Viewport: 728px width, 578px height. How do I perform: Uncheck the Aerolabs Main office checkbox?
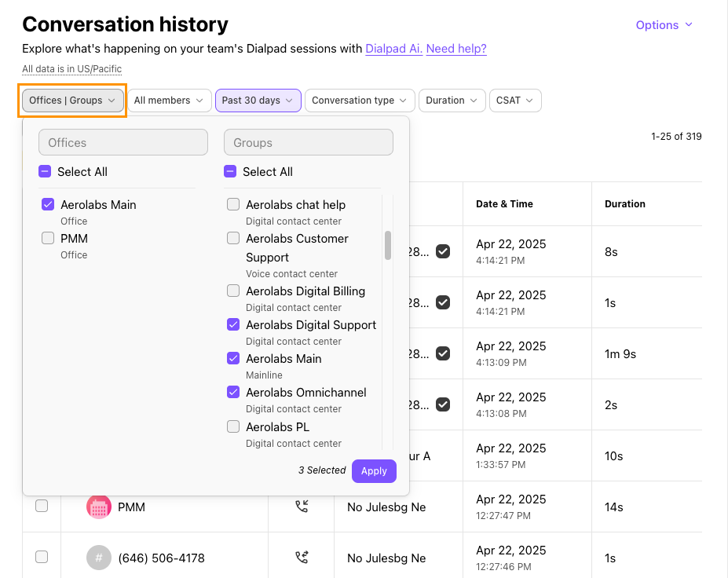pos(48,204)
